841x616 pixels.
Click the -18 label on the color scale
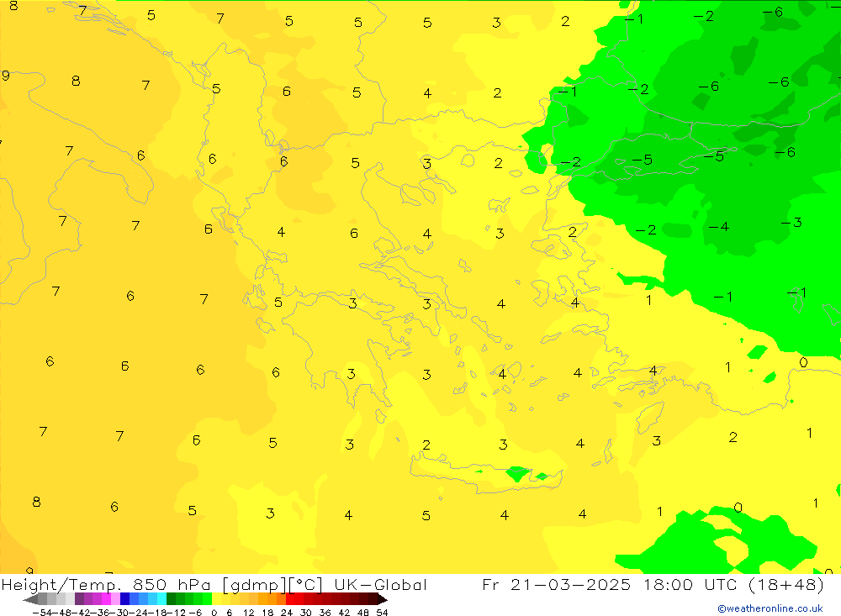pyautogui.click(x=157, y=613)
